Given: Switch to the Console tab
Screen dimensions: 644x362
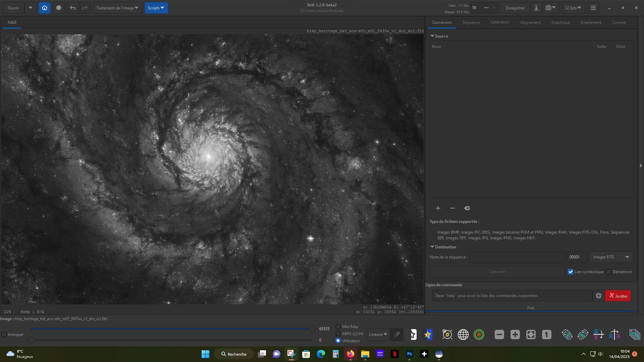Looking at the screenshot, I should coord(619,22).
